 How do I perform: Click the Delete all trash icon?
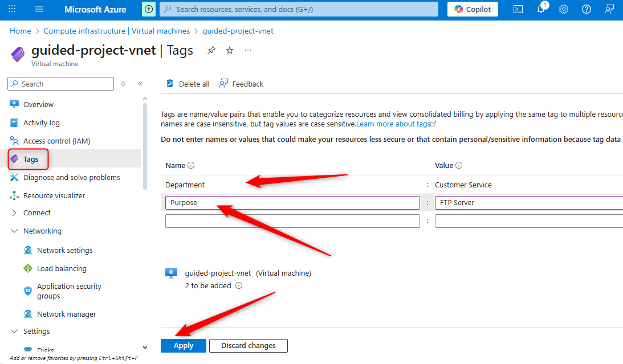click(x=170, y=83)
